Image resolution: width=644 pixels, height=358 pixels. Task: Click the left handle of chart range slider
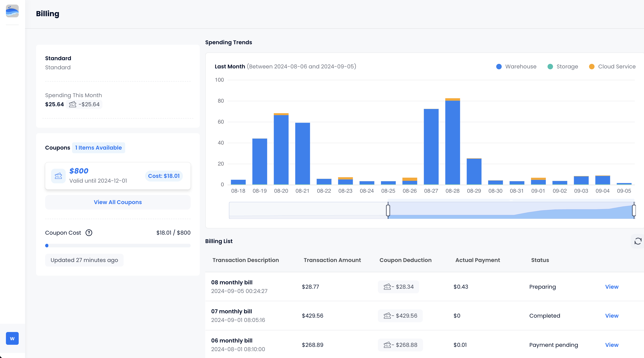click(388, 210)
